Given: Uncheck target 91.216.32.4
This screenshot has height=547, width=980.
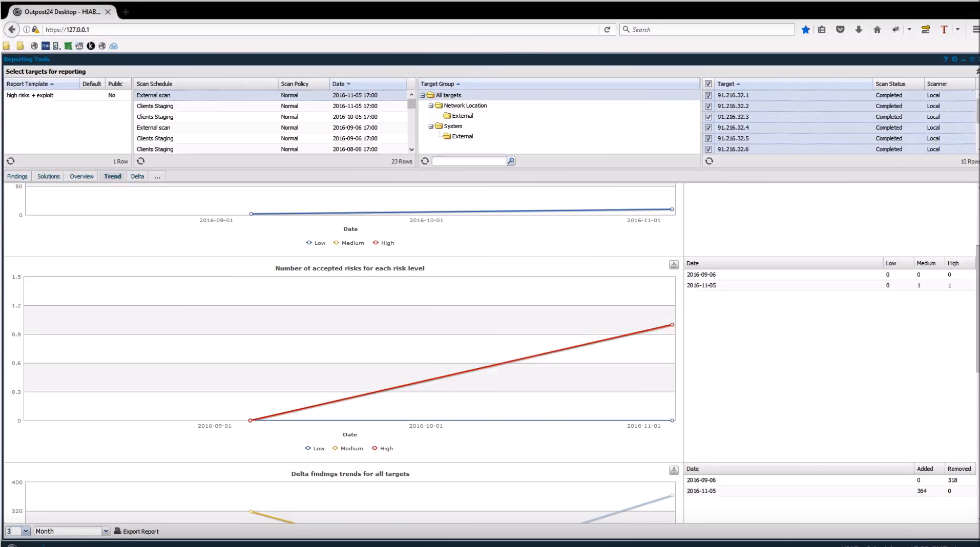Looking at the screenshot, I should (x=708, y=128).
